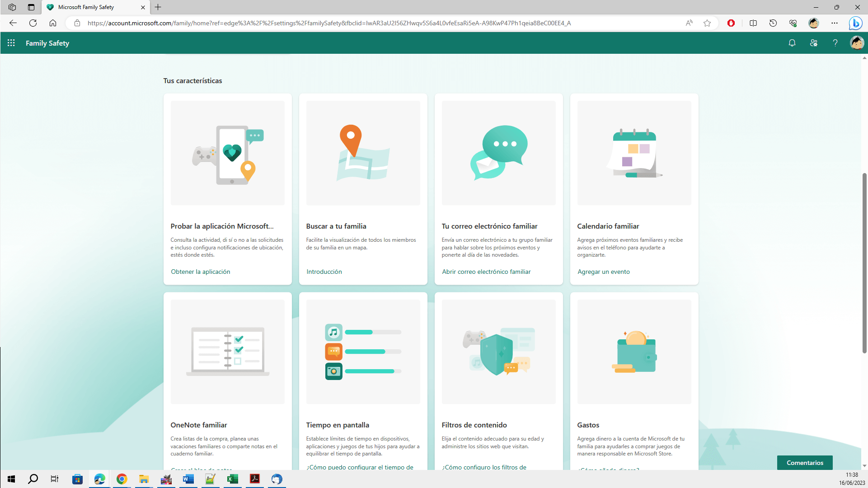The width and height of the screenshot is (868, 488).
Task: Click the phone app illustration thumbnail
Action: click(x=228, y=153)
